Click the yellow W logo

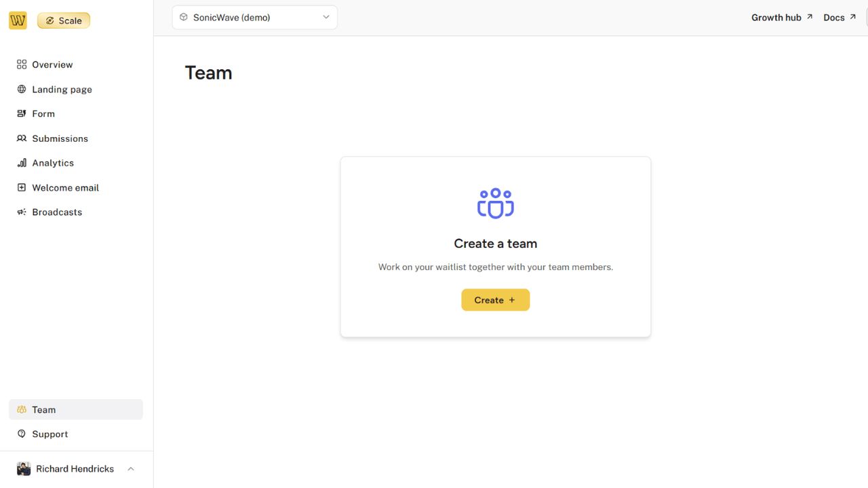pos(18,20)
